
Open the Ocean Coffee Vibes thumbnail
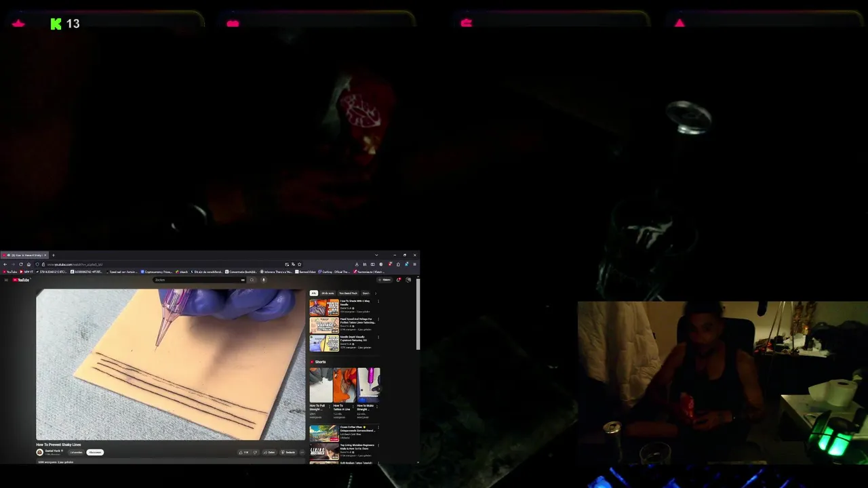point(324,433)
